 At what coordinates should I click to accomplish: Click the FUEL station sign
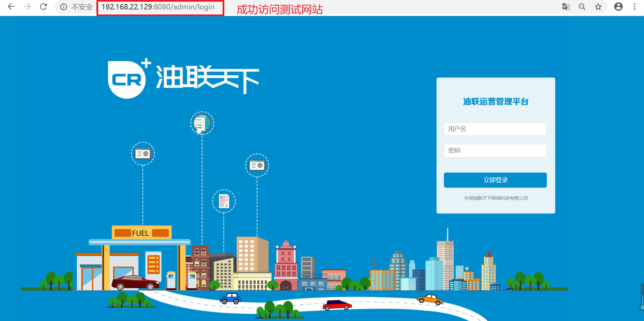142,232
